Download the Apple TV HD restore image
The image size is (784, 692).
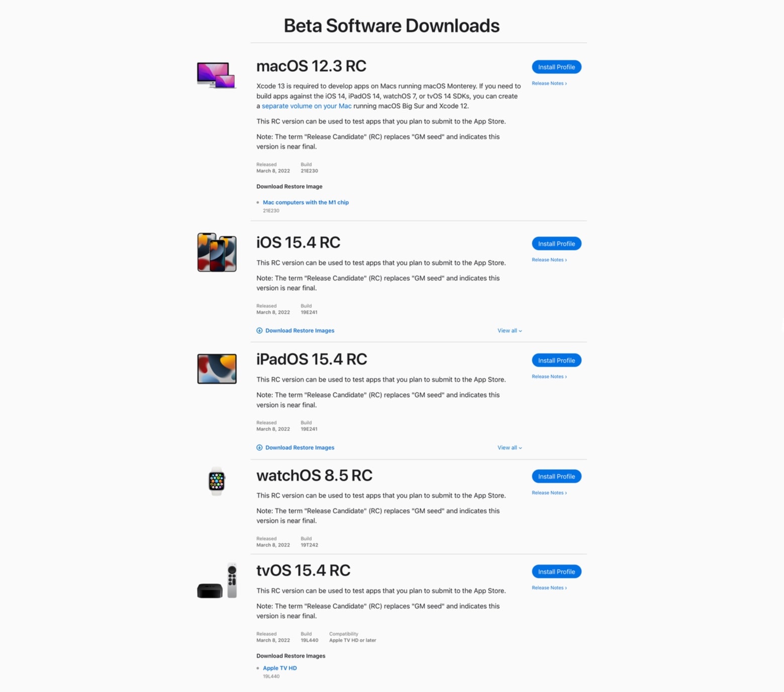(x=280, y=668)
